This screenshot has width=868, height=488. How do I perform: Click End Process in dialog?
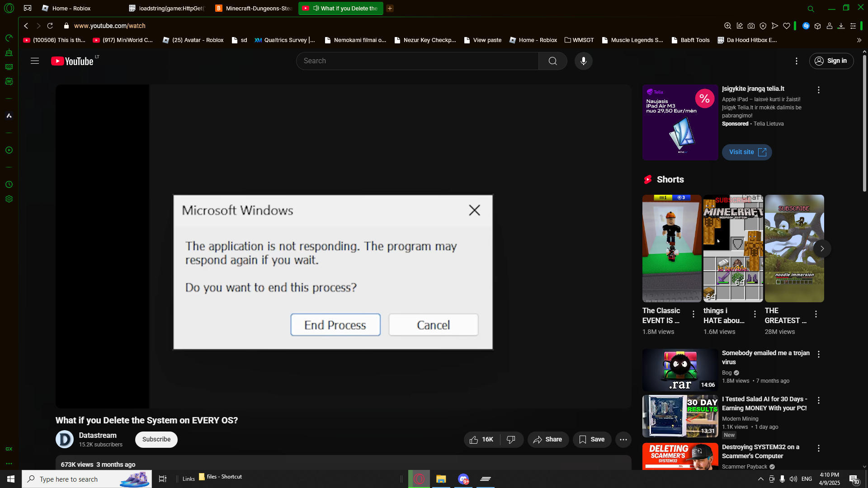(x=335, y=325)
